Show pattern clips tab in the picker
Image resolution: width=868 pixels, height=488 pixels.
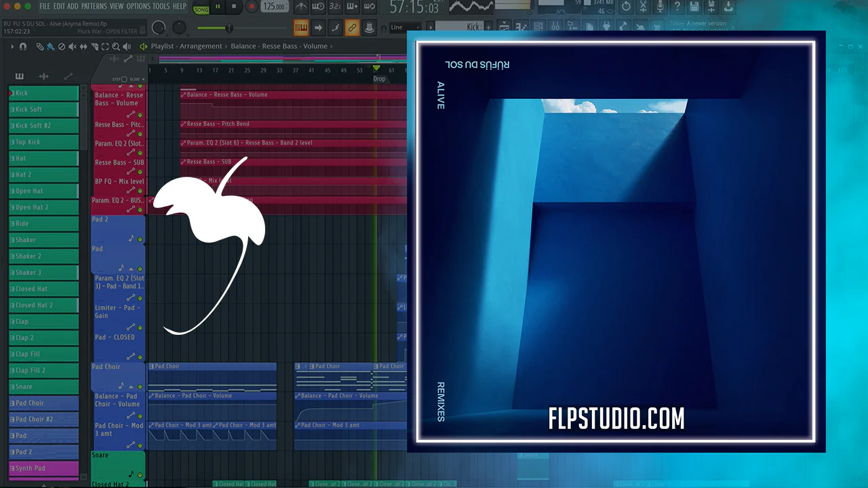(19, 76)
